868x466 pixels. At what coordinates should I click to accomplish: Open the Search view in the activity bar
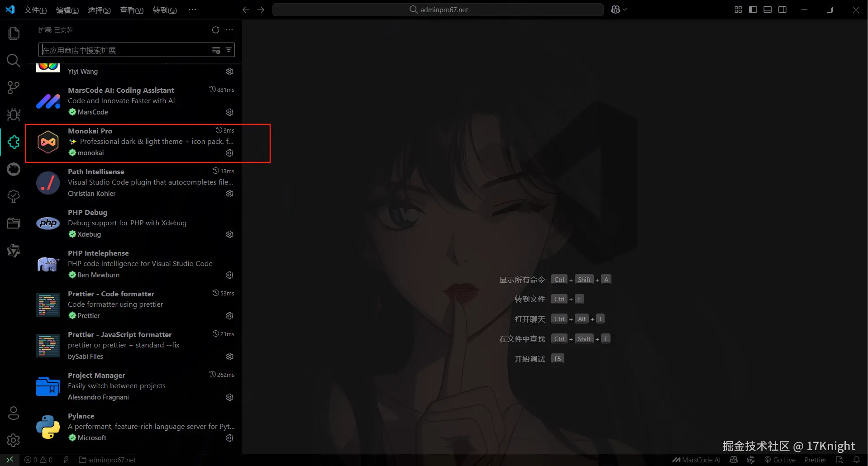14,61
